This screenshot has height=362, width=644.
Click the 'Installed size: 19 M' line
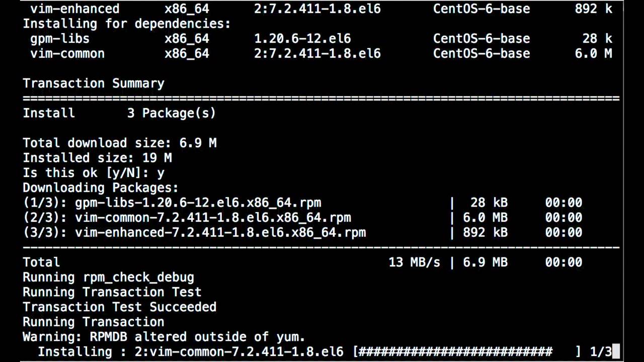97,158
